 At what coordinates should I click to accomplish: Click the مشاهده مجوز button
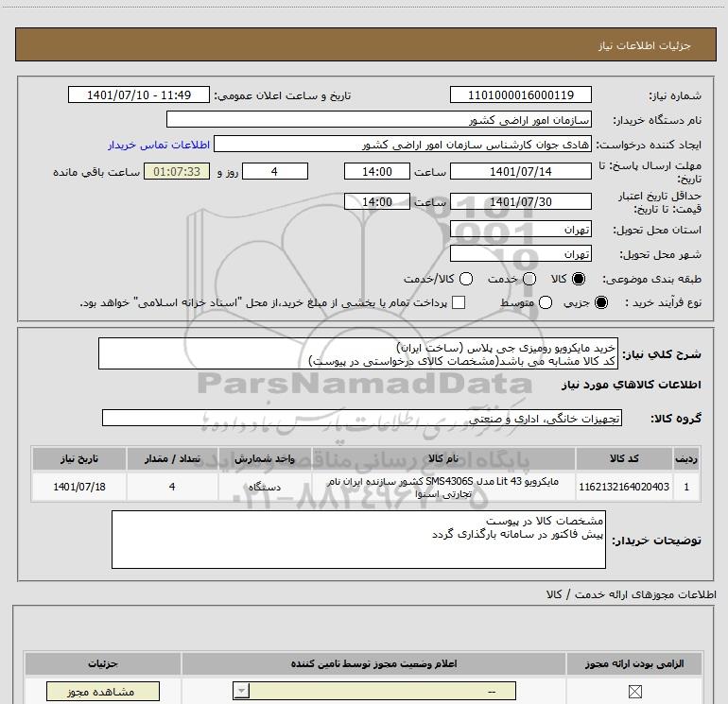(x=103, y=692)
